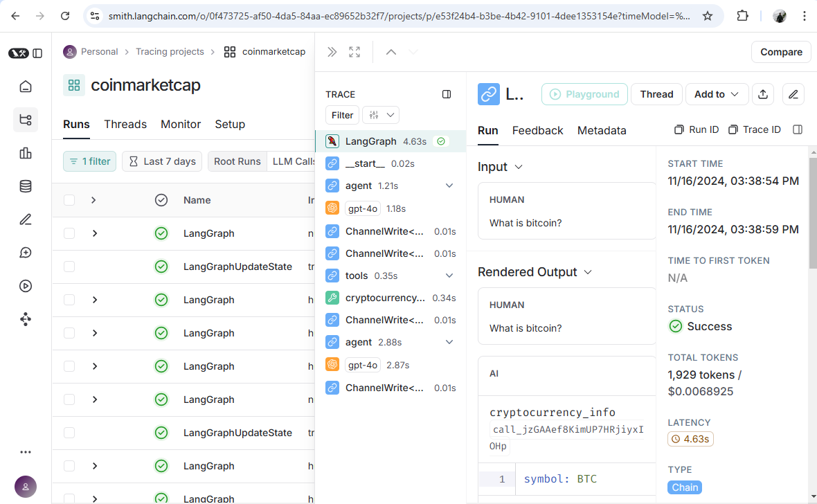Viewport: 817px width, 504px height.
Task: Check the fifth LangGraph row checkbox
Action: click(69, 399)
